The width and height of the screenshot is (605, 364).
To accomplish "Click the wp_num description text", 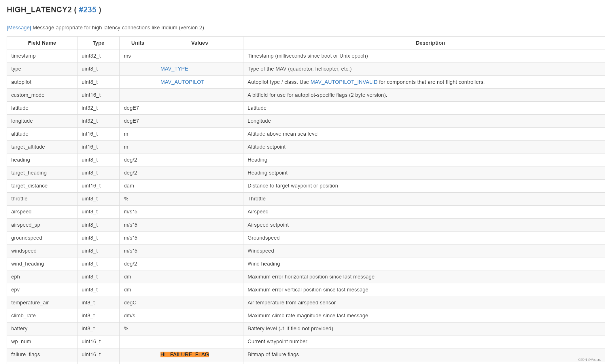I will (277, 342).
